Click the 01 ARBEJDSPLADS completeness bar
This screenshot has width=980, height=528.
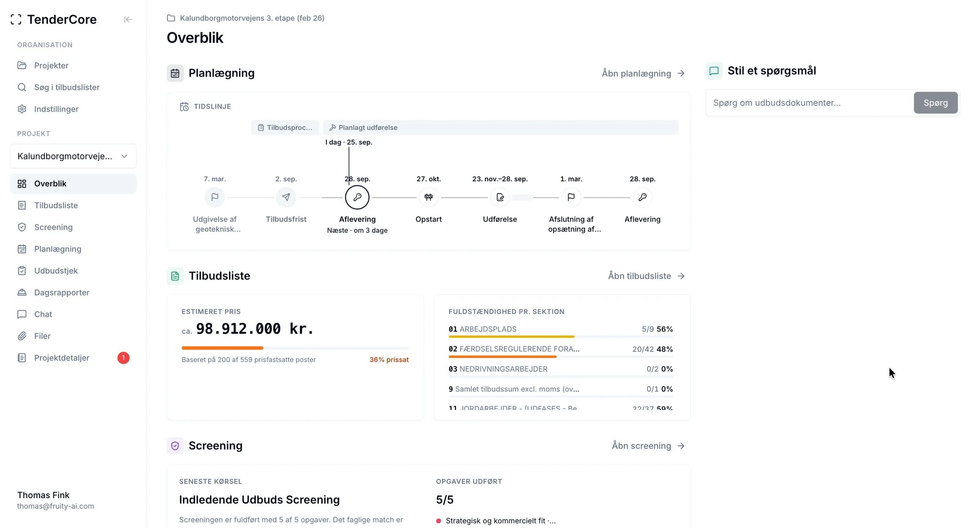(x=561, y=337)
